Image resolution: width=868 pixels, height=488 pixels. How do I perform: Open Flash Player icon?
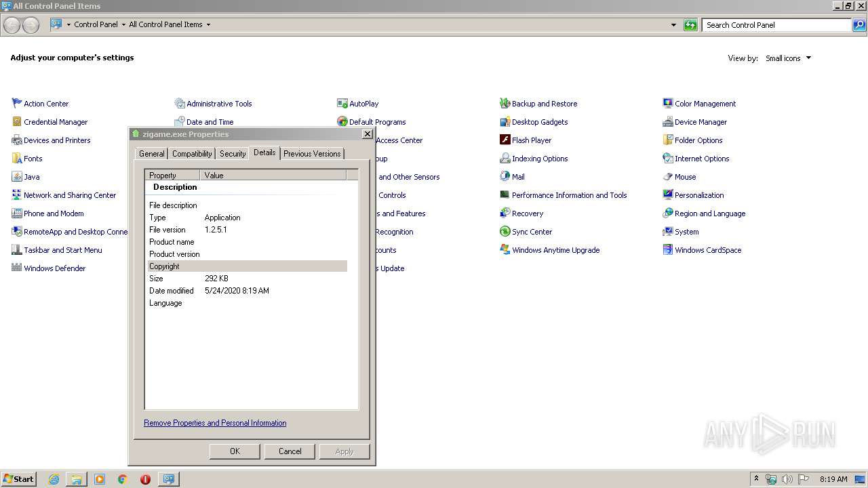tap(505, 140)
